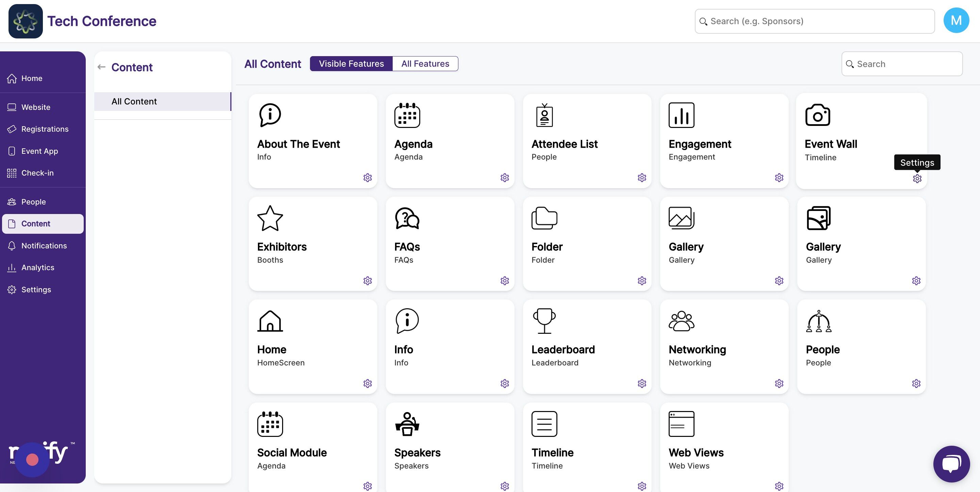Select the Visible Features toggle
This screenshot has width=980, height=492.
[351, 64]
